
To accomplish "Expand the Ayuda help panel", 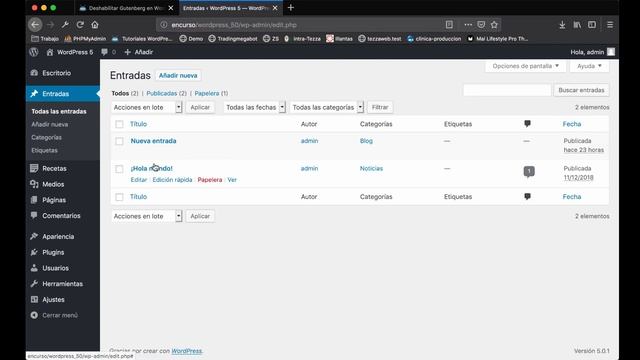I will [x=589, y=66].
